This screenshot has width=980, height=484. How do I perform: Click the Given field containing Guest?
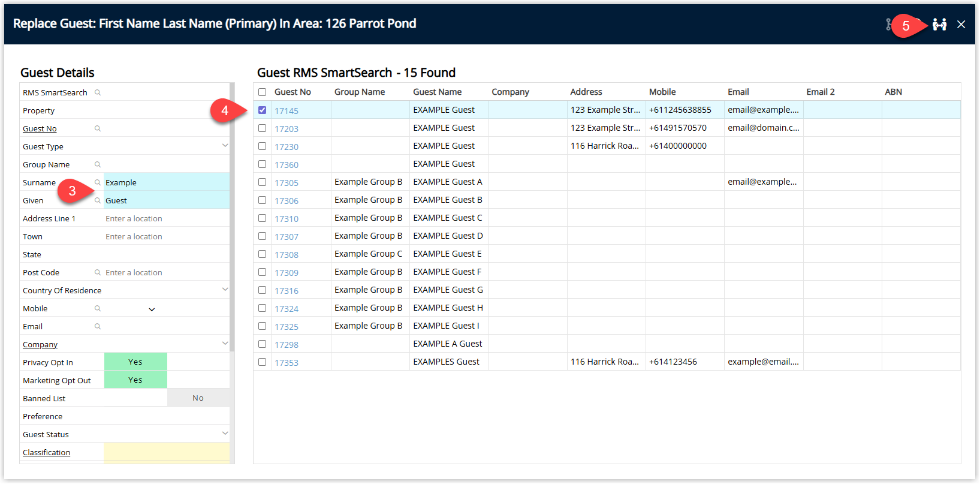tap(167, 200)
